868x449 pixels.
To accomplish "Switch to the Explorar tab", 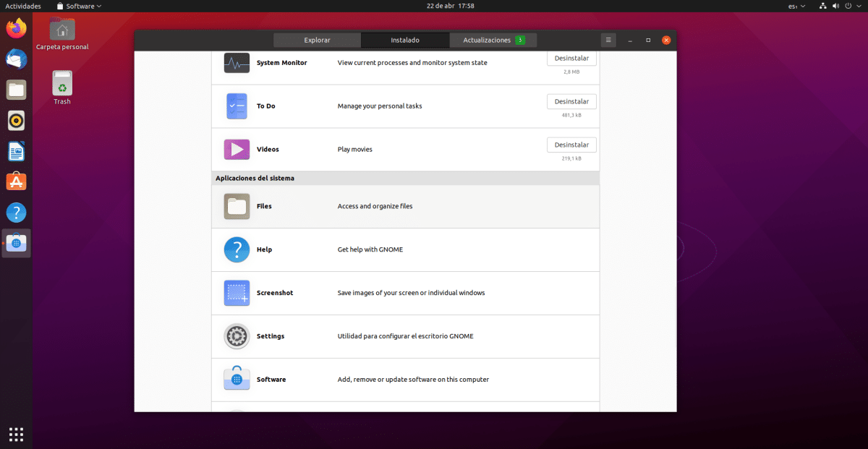I will (317, 40).
